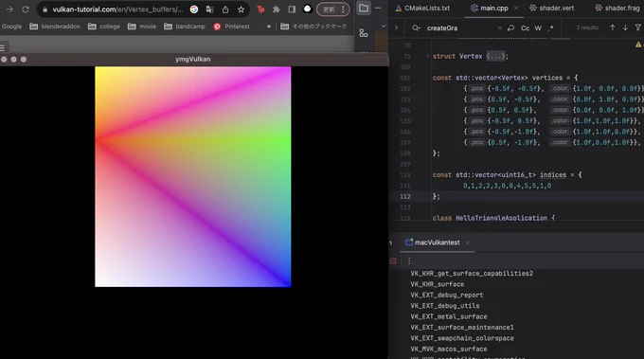Switch to the shader.frag tab
The height and width of the screenshot is (359, 644).
pos(617,8)
